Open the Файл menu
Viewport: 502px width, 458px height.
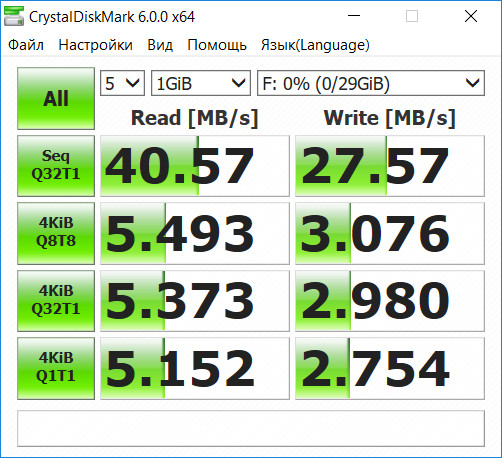[x=26, y=45]
